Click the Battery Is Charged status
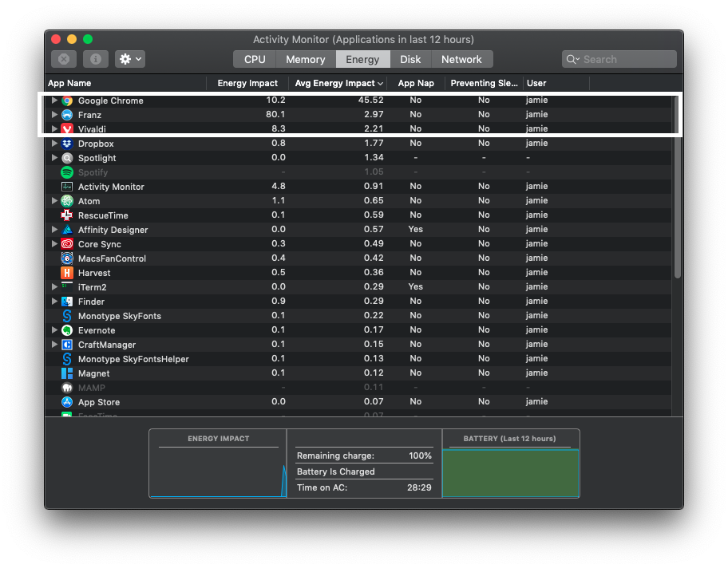This screenshot has width=728, height=568. [336, 472]
